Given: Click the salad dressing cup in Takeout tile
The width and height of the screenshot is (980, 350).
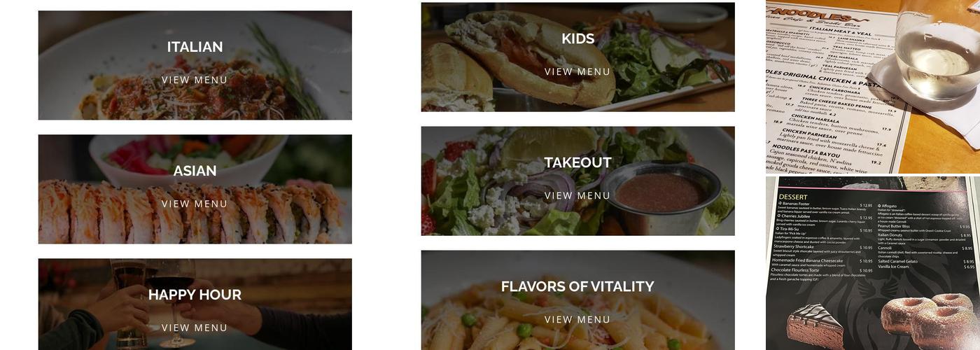Looking at the screenshot, I should pyautogui.click(x=660, y=195).
